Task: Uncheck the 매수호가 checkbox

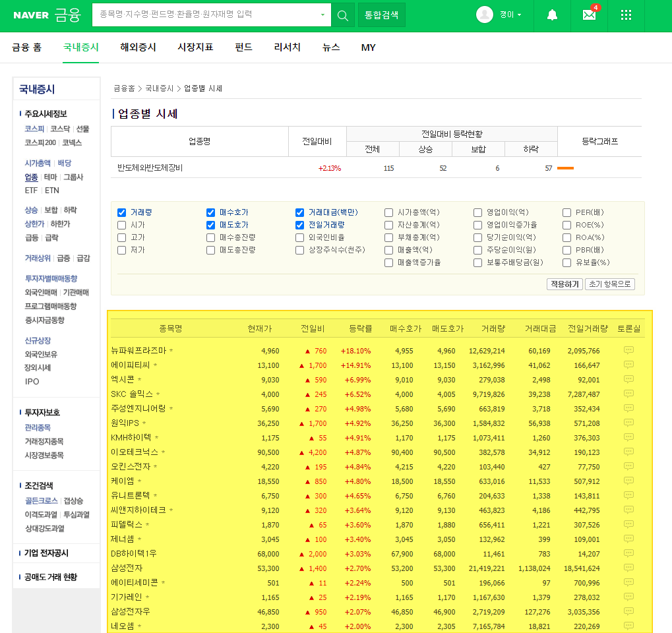Action: pyautogui.click(x=210, y=212)
